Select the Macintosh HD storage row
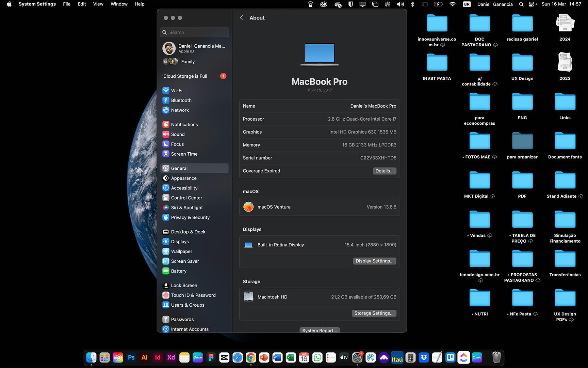This screenshot has width=588, height=368. pos(320,297)
